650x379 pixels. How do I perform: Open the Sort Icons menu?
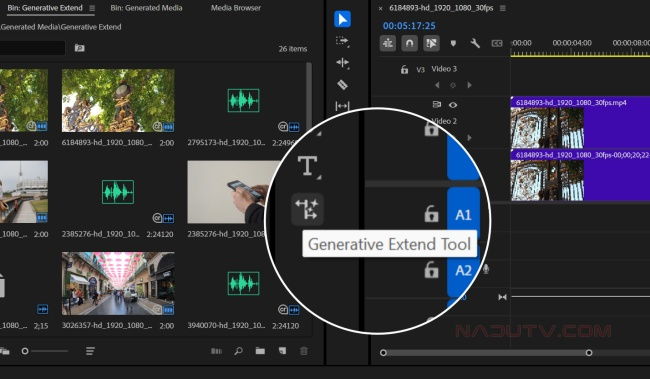coord(90,351)
